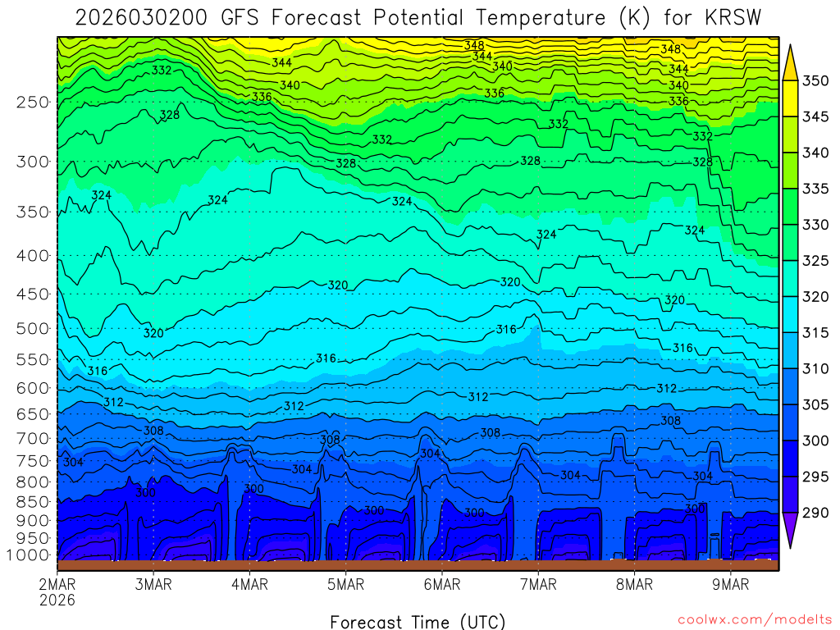Select the 3MAR time axis label

point(153,584)
